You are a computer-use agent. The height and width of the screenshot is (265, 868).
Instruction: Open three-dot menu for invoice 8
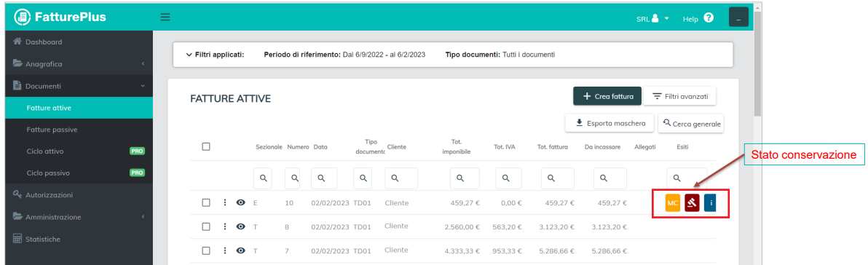[x=225, y=227]
